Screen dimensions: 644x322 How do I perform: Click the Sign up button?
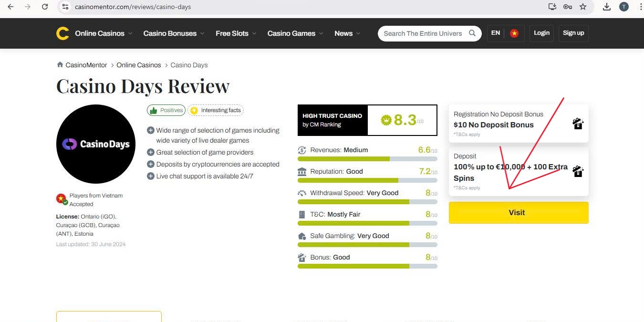(x=573, y=33)
